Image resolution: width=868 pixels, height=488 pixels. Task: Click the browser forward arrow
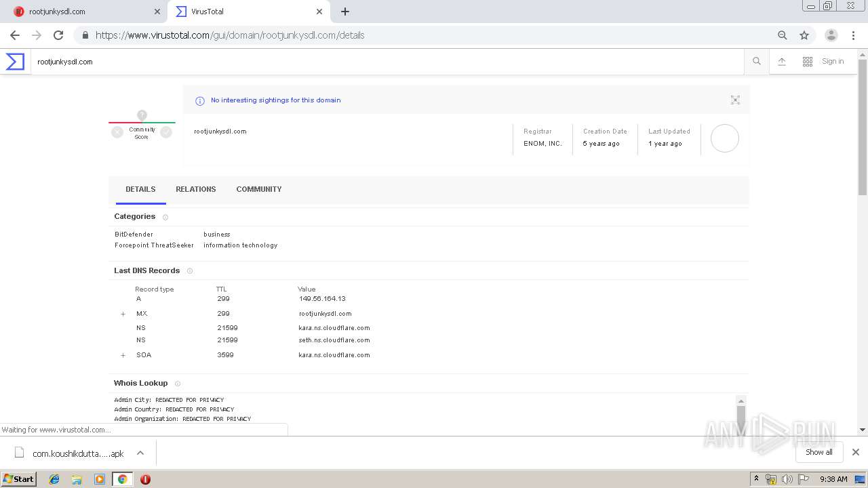point(37,35)
